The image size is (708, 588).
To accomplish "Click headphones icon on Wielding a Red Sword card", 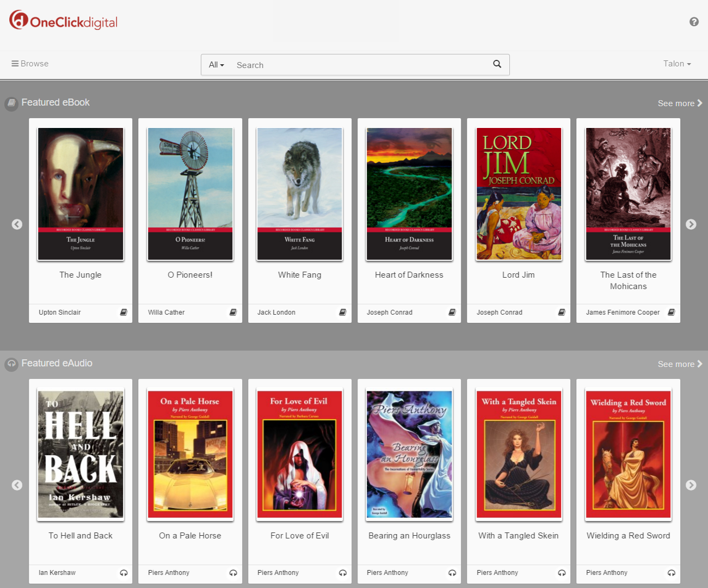I will [672, 573].
